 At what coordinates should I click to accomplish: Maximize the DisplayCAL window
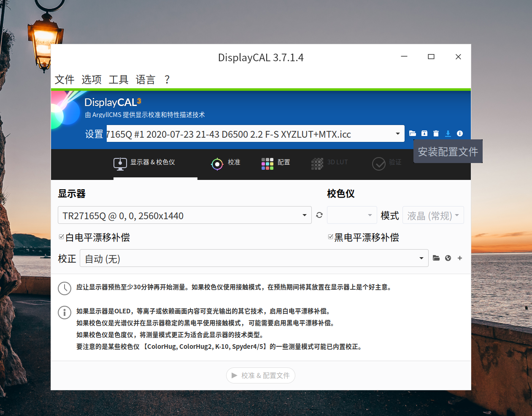coord(431,57)
